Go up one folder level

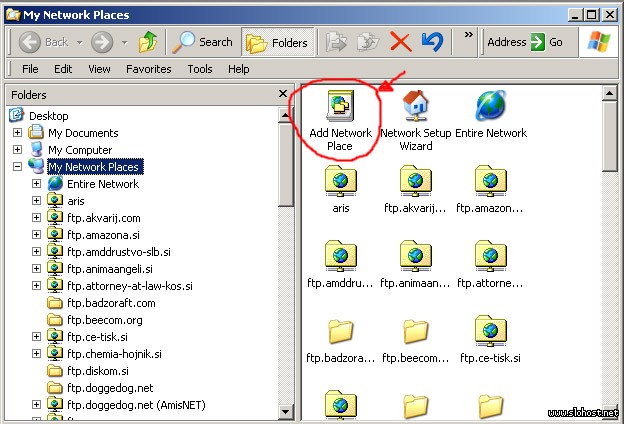click(x=148, y=42)
